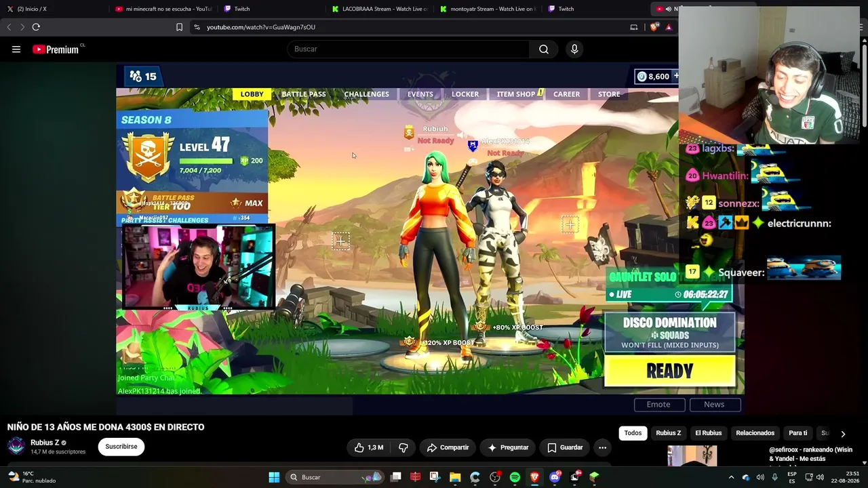Click the LOCKER tab in the video
The height and width of the screenshot is (488, 868).
[465, 94]
